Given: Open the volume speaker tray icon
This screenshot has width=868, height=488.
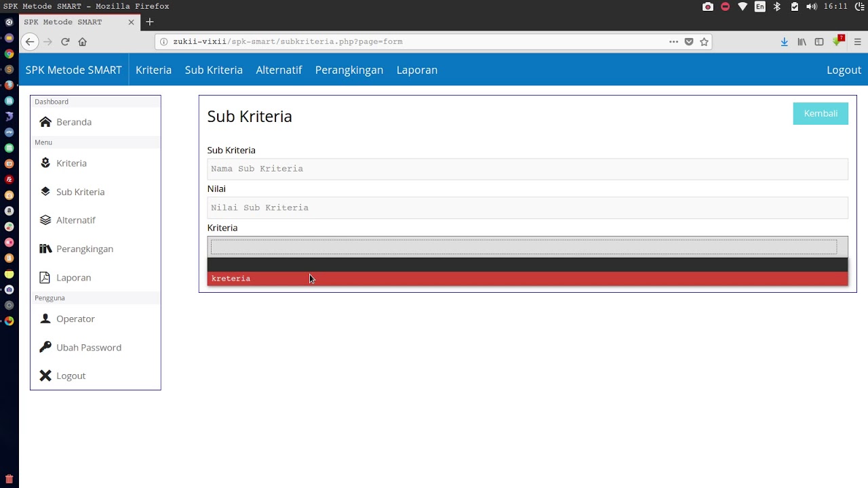Looking at the screenshot, I should pyautogui.click(x=812, y=6).
